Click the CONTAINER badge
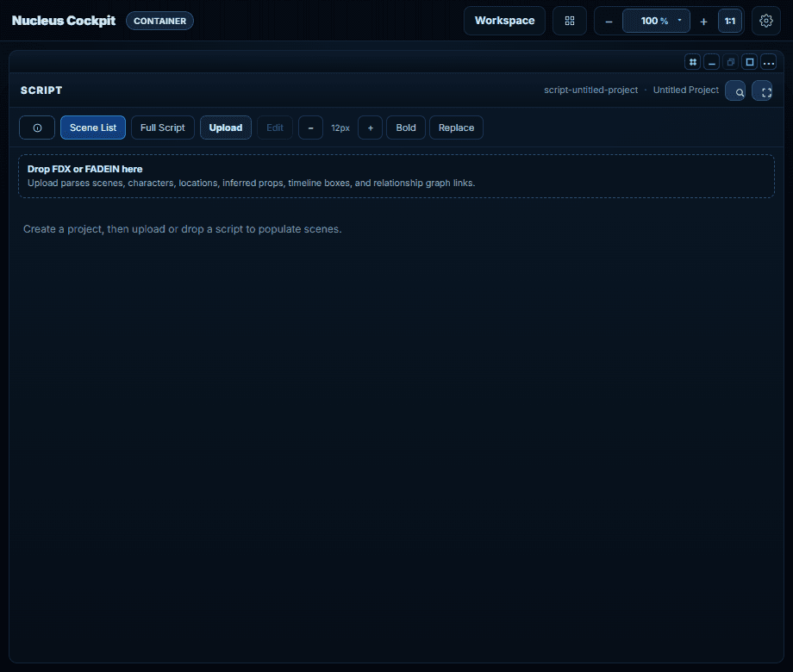 click(159, 21)
